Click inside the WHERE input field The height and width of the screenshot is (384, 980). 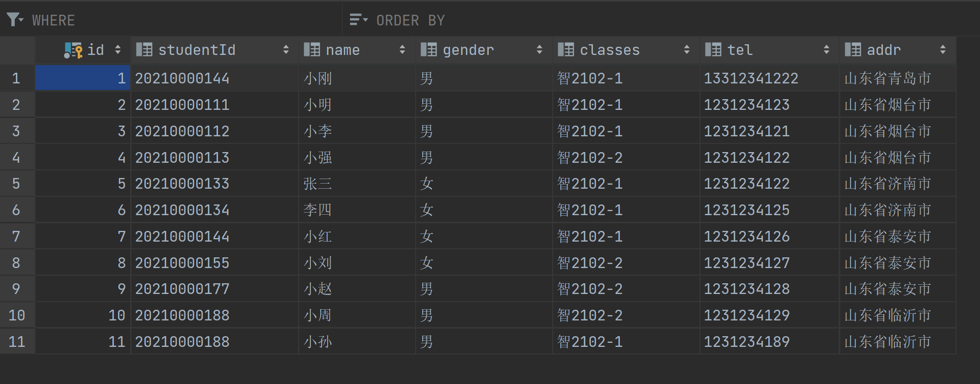[x=178, y=20]
